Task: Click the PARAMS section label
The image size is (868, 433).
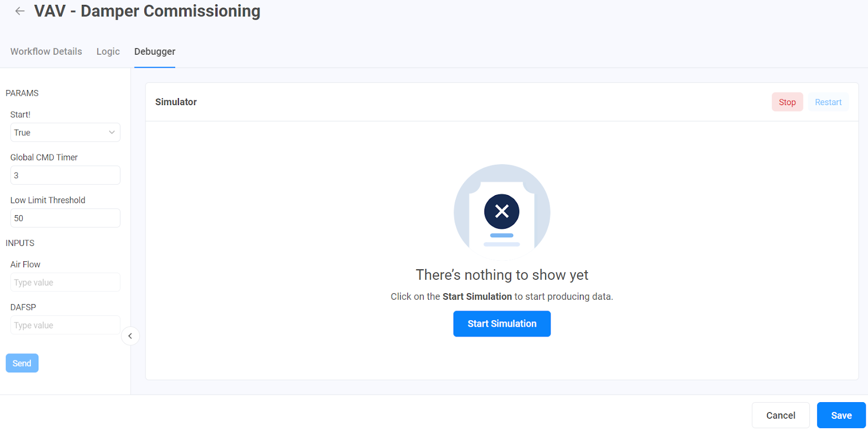Action: (22, 93)
